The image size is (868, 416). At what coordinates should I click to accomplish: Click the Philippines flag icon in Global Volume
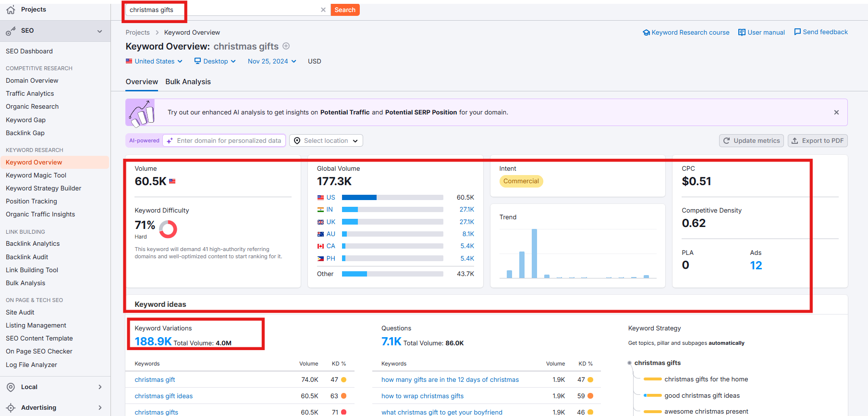pos(320,259)
